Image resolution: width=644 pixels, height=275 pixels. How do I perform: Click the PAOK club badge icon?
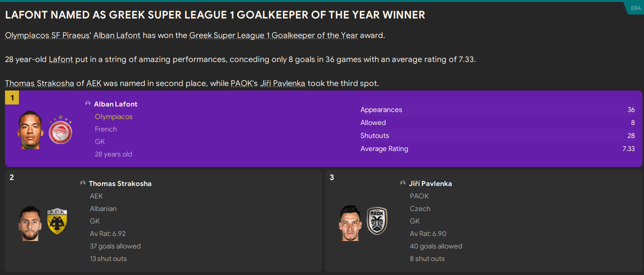pos(377,221)
